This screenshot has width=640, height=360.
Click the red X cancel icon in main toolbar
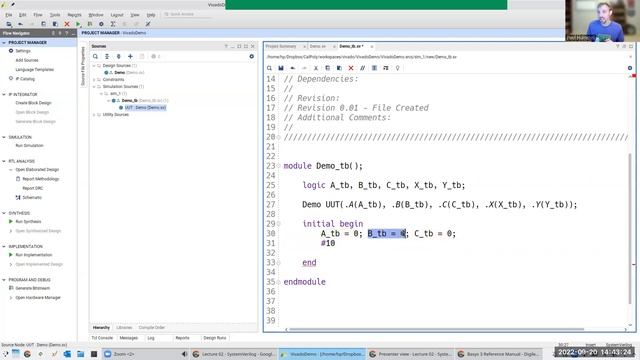[67, 24]
